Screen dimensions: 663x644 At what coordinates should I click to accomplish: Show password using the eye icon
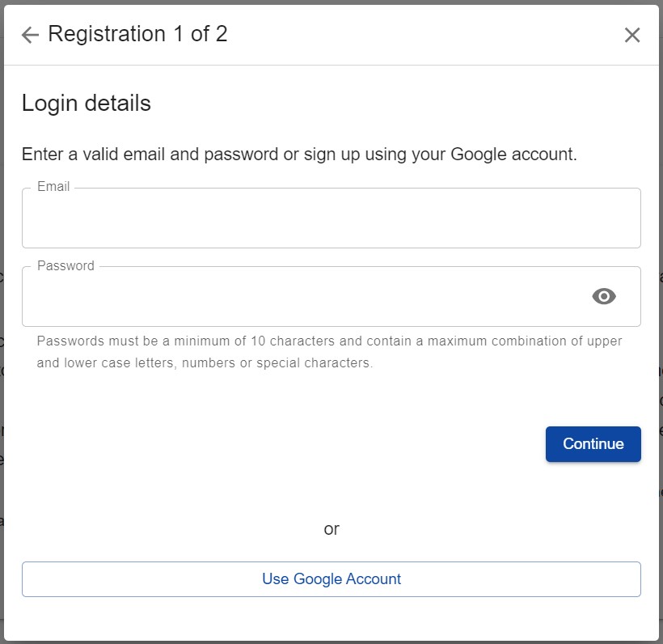[x=604, y=296]
